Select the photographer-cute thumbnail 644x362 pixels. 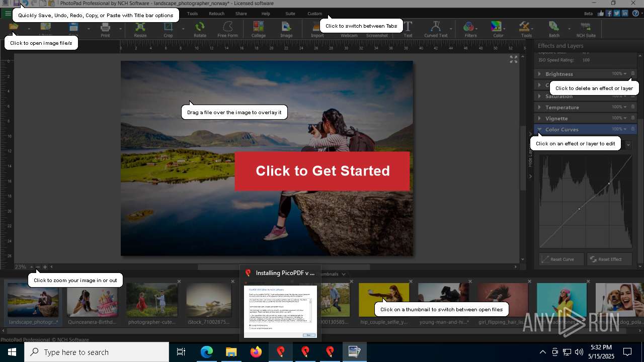click(x=152, y=304)
